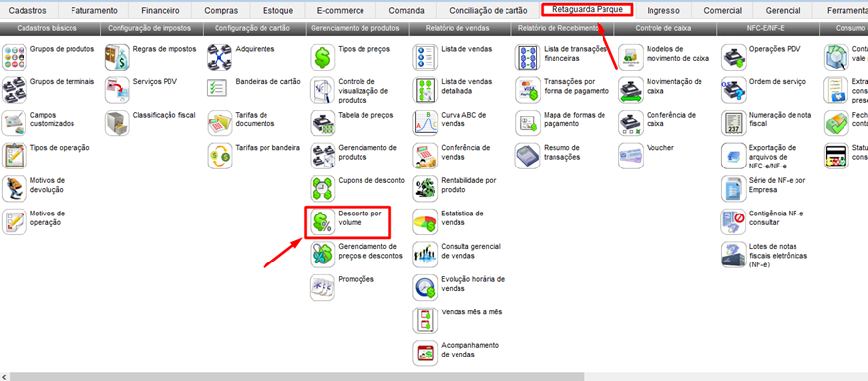Image resolution: width=868 pixels, height=381 pixels.
Task: Open Movimentação de caixa icon
Action: (x=631, y=90)
